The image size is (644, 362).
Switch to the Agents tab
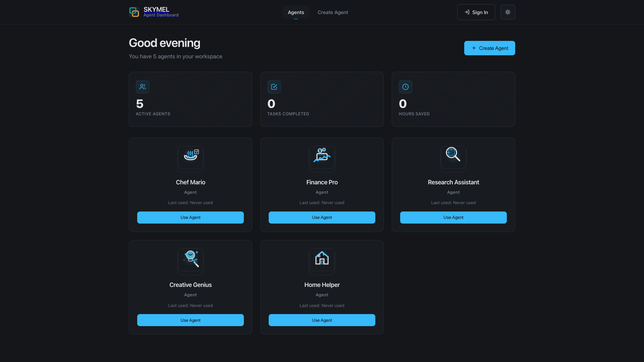296,12
